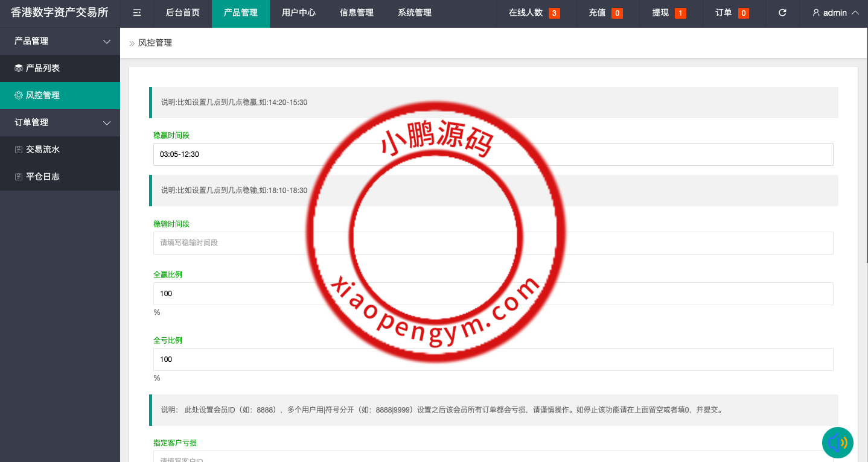868x462 pixels.
Task: Click the 稳赢时间段 input field
Action: pos(493,154)
